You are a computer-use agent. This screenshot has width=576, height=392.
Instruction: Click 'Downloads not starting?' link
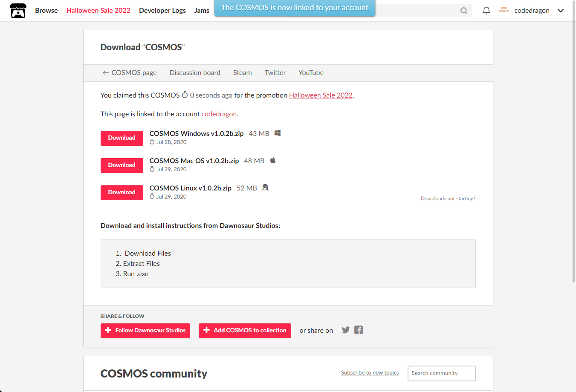tap(448, 199)
